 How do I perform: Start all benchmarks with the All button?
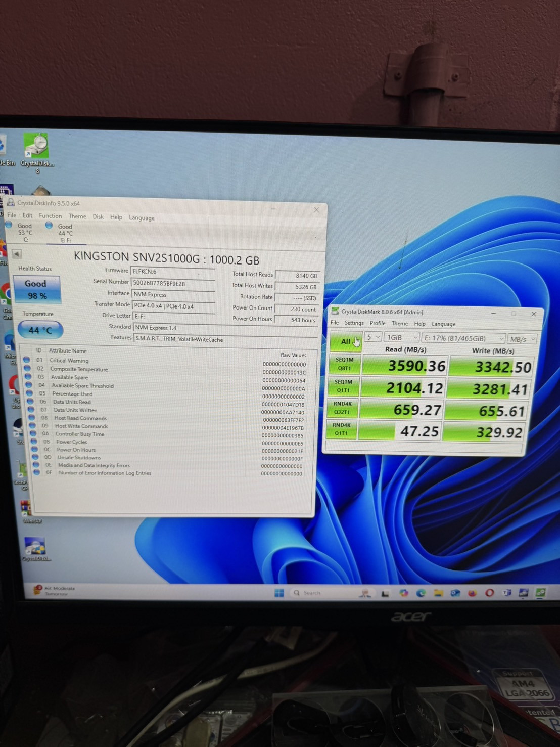tap(346, 341)
